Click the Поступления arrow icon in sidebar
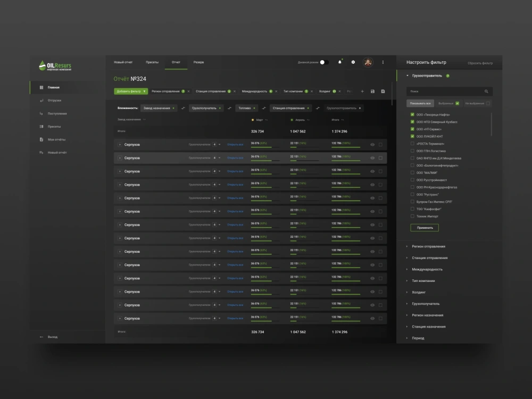Viewport: 532px width, 399px height. (x=41, y=113)
